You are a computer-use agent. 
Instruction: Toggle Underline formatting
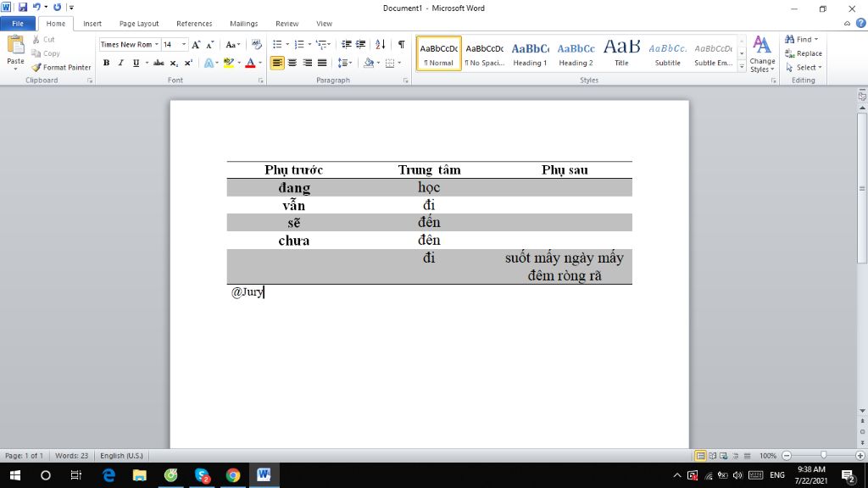coord(136,63)
